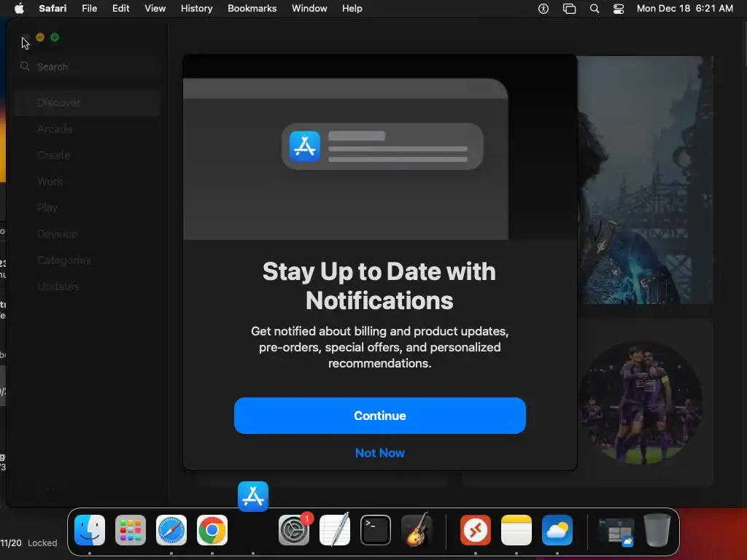747x560 pixels.
Task: Open TextEdit from the Dock
Action: [334, 530]
